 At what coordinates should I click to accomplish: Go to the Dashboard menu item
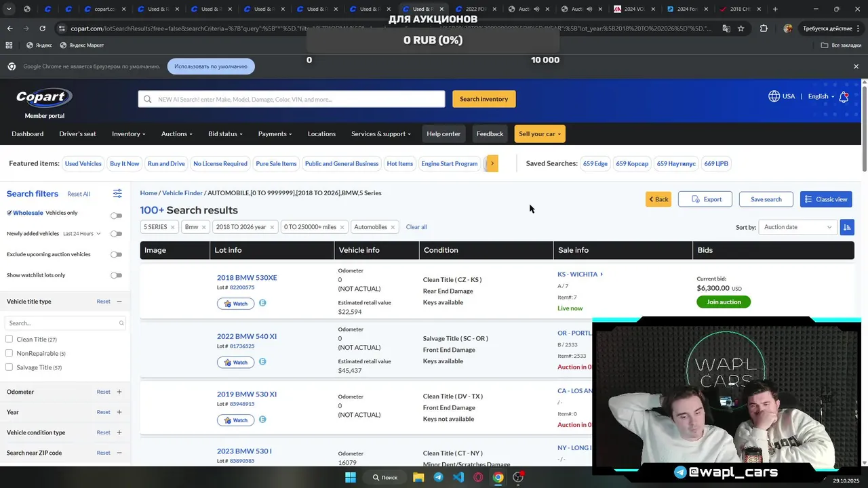pos(27,134)
